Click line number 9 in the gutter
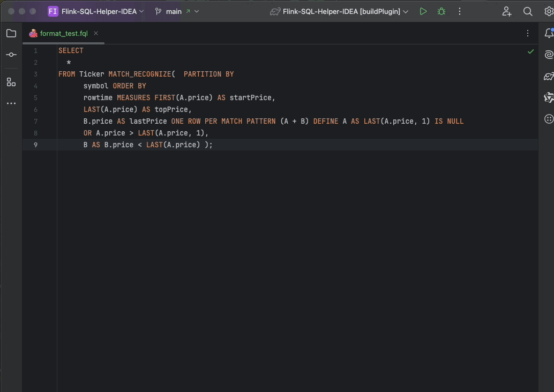 point(35,145)
